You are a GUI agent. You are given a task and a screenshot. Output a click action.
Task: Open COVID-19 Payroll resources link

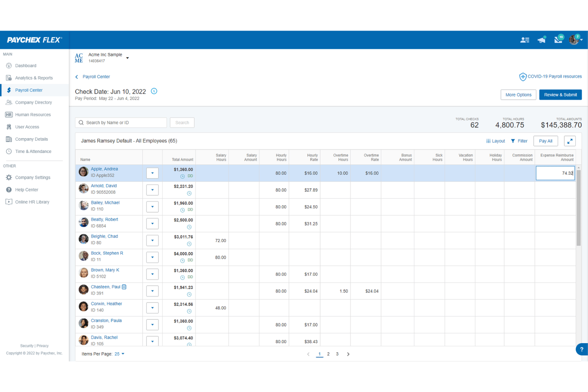555,77
